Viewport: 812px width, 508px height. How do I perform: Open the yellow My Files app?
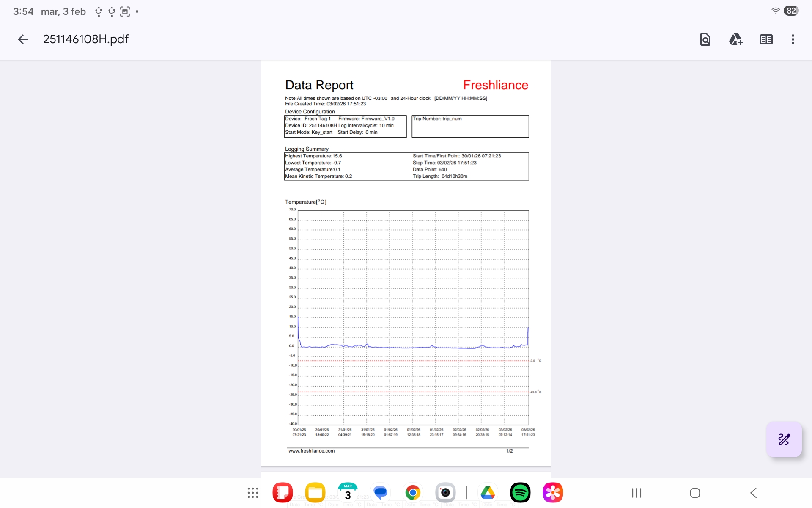coord(315,493)
